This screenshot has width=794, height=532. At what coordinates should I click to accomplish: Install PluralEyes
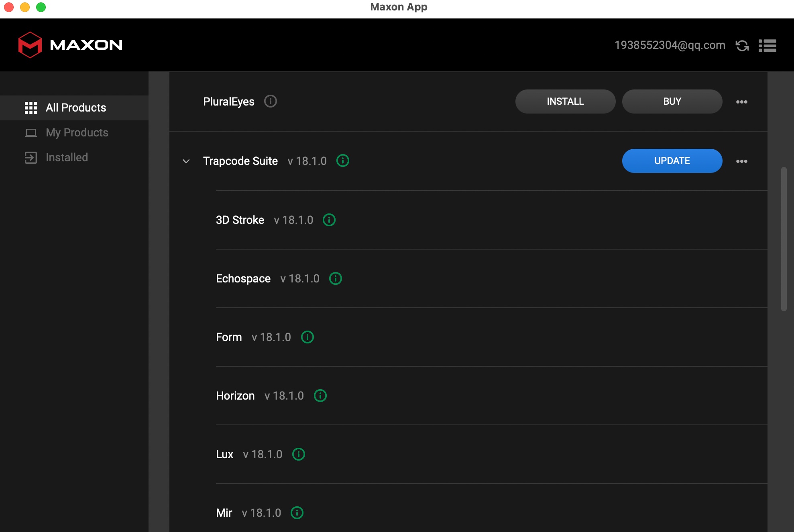(x=565, y=102)
